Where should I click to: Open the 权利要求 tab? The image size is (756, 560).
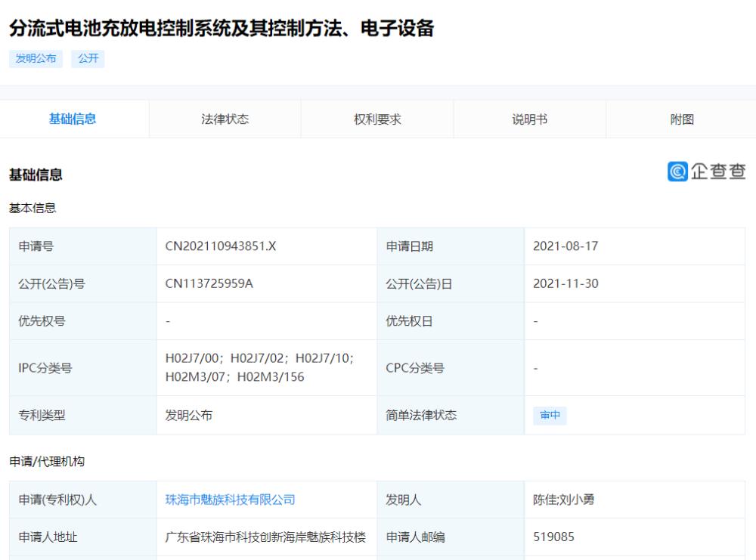tap(377, 119)
